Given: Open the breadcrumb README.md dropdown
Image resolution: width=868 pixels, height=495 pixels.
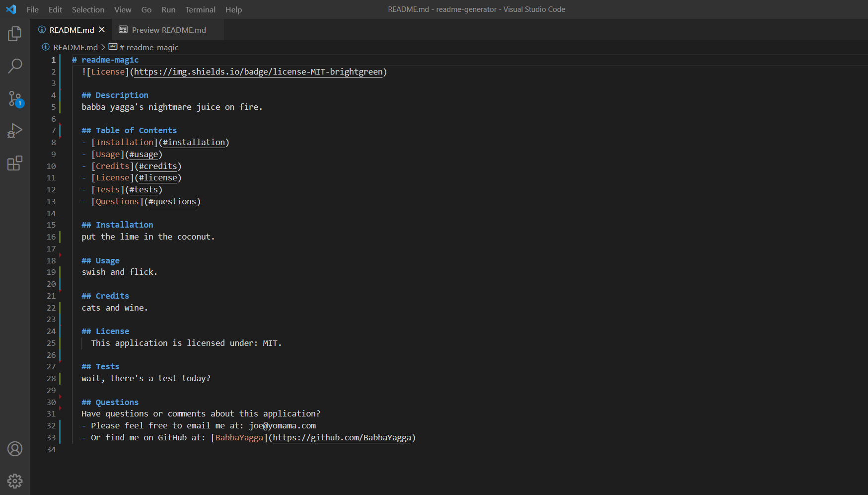Looking at the screenshot, I should point(75,47).
